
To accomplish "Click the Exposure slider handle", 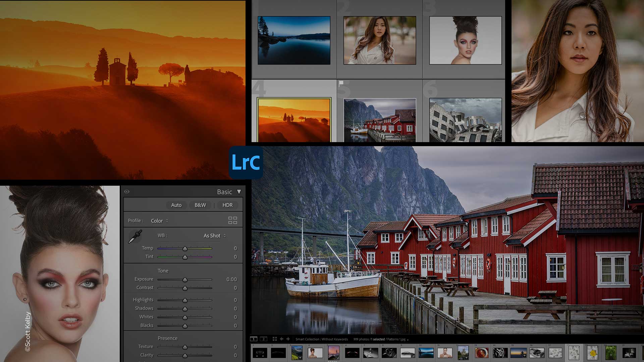I will 184,279.
